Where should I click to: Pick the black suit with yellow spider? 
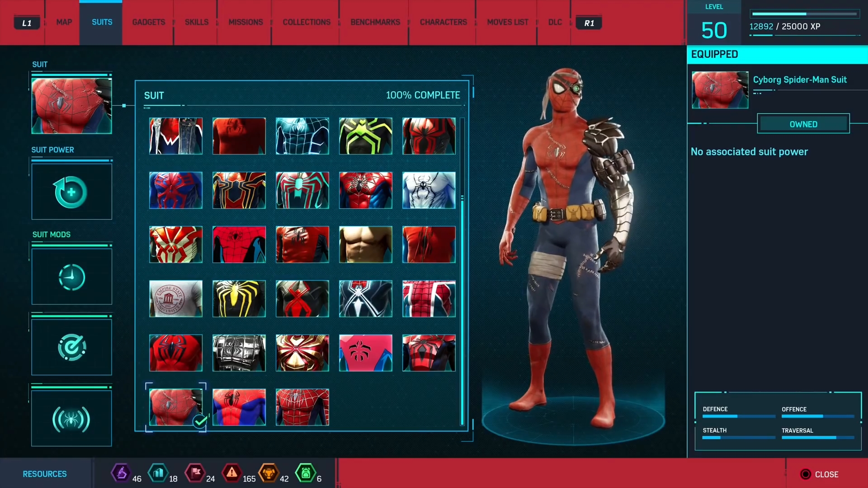(x=239, y=299)
